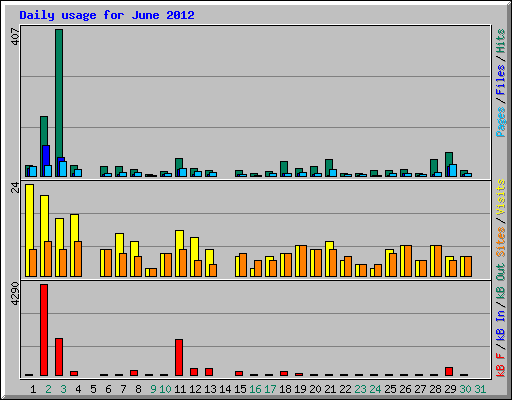Click the 'Daily usage for June 2012' title
Image resolution: width=512 pixels, height=400 pixels.
click(107, 15)
